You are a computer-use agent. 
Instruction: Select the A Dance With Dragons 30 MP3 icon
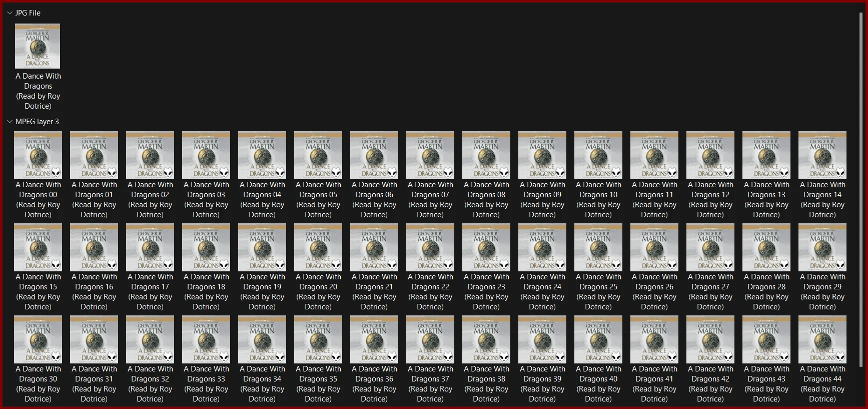point(38,339)
